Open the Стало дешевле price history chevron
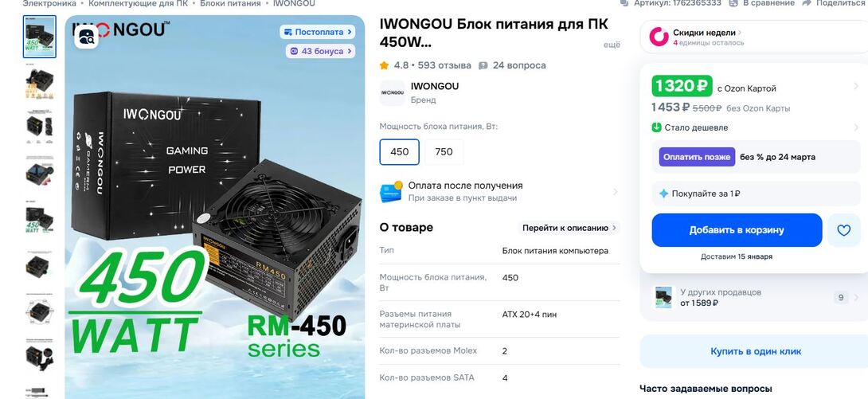This screenshot has width=868, height=399. (x=856, y=128)
